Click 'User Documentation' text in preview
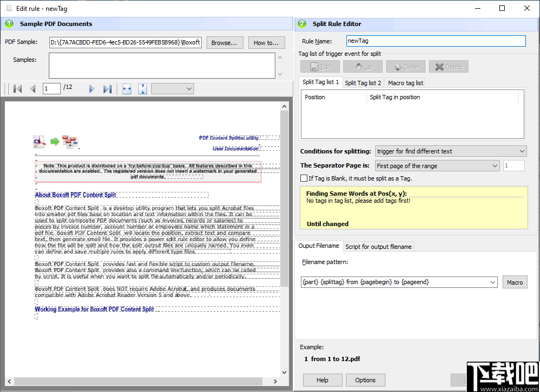The width and height of the screenshot is (540, 392). (235, 149)
